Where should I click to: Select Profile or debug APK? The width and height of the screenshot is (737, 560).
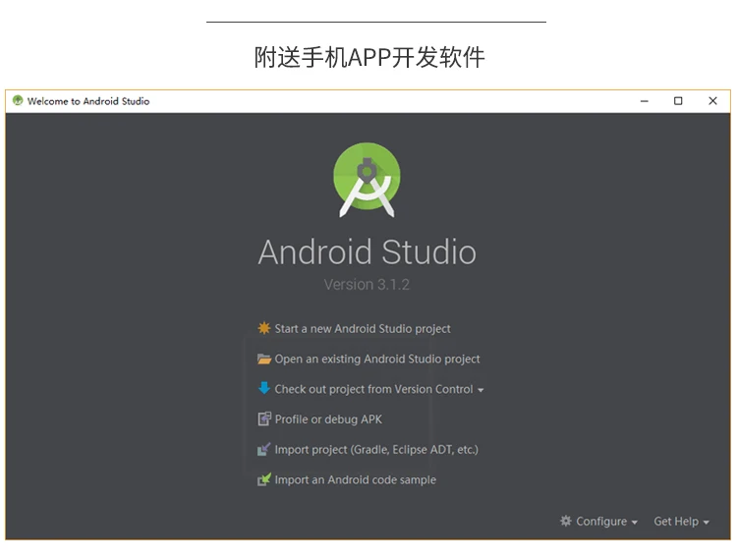pos(328,420)
